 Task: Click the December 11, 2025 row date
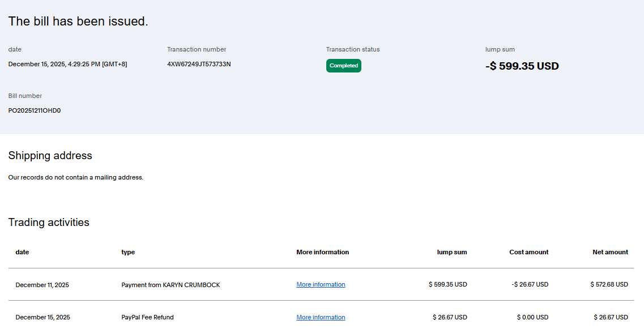(x=42, y=285)
